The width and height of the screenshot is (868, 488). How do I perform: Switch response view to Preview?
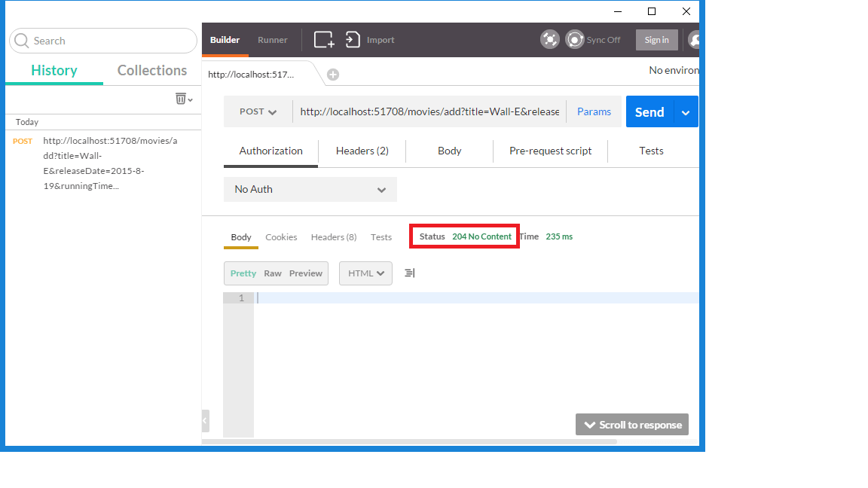pyautogui.click(x=305, y=273)
